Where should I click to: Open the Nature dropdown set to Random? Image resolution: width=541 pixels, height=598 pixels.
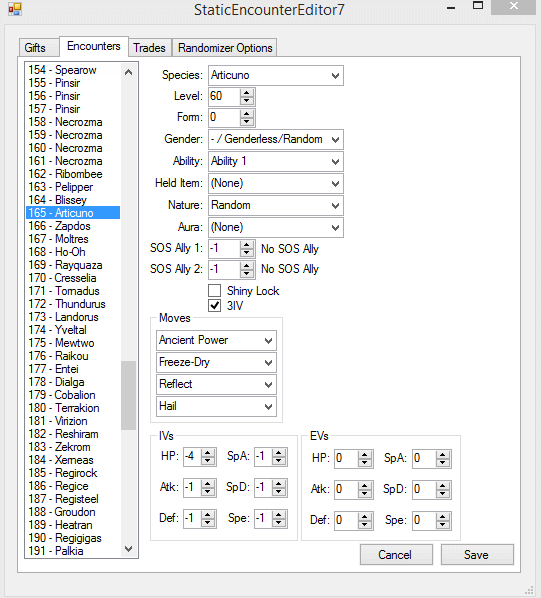coord(276,206)
